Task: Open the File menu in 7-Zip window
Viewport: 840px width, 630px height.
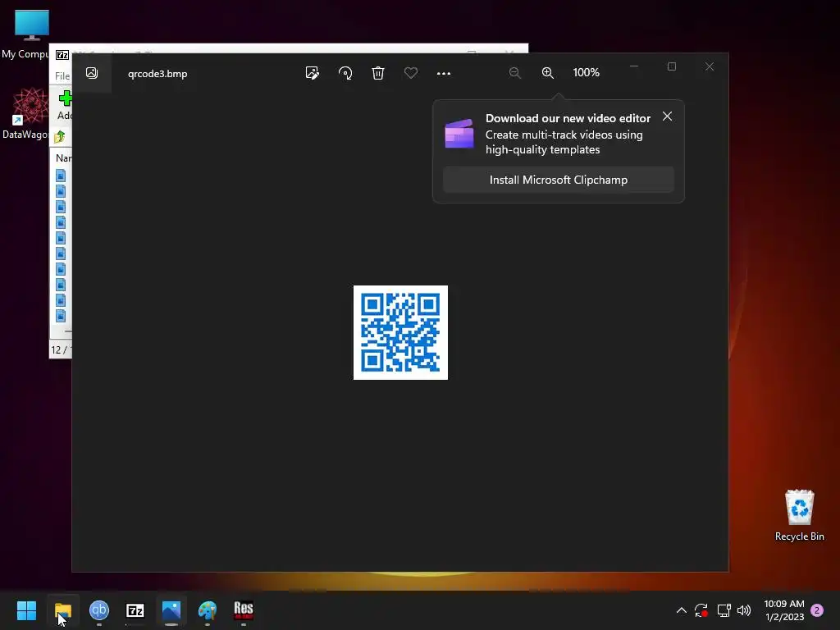Action: [x=62, y=76]
